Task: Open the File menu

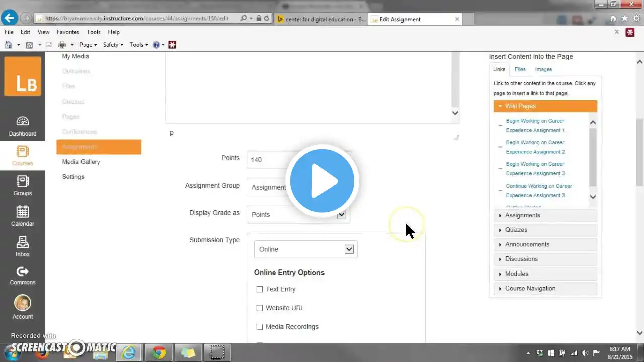Action: pos(9,32)
